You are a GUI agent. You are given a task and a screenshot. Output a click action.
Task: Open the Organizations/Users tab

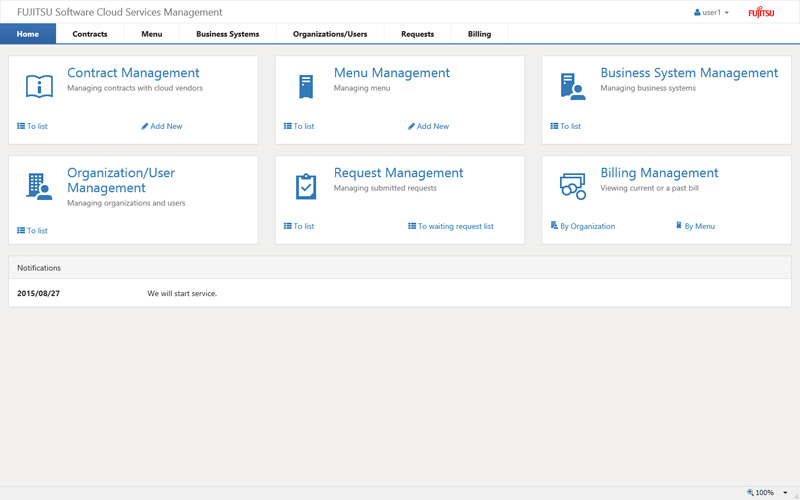330,34
